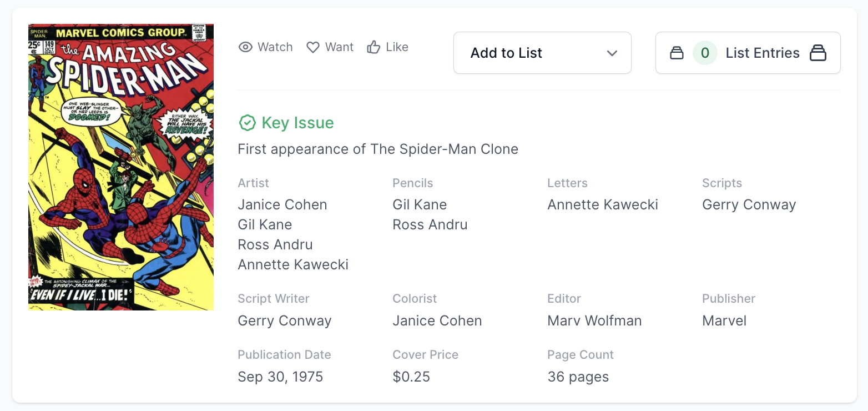Click the large stack icon right of List Entries
The image size is (868, 411).
[x=818, y=53]
